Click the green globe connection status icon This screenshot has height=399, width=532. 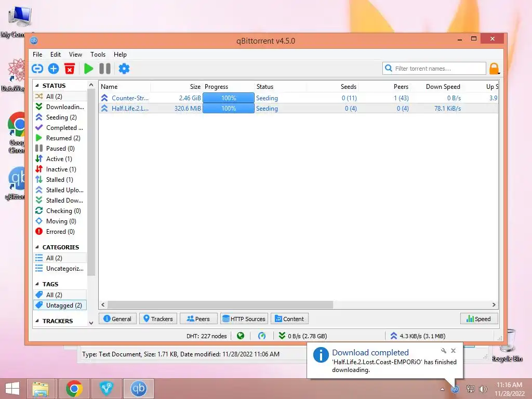pyautogui.click(x=241, y=336)
